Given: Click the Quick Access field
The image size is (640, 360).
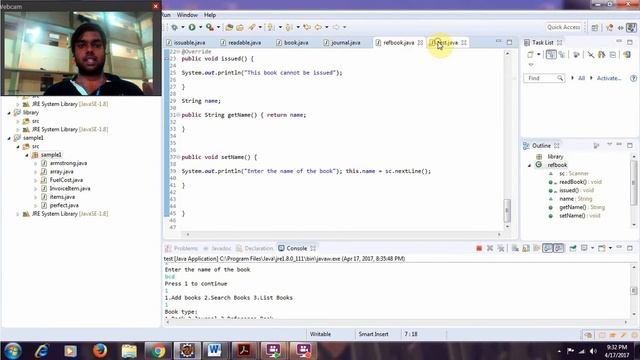Looking at the screenshot, I should pos(564,27).
